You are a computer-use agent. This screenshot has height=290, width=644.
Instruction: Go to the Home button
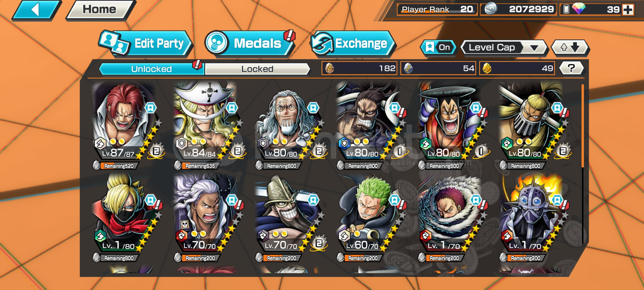tap(100, 10)
